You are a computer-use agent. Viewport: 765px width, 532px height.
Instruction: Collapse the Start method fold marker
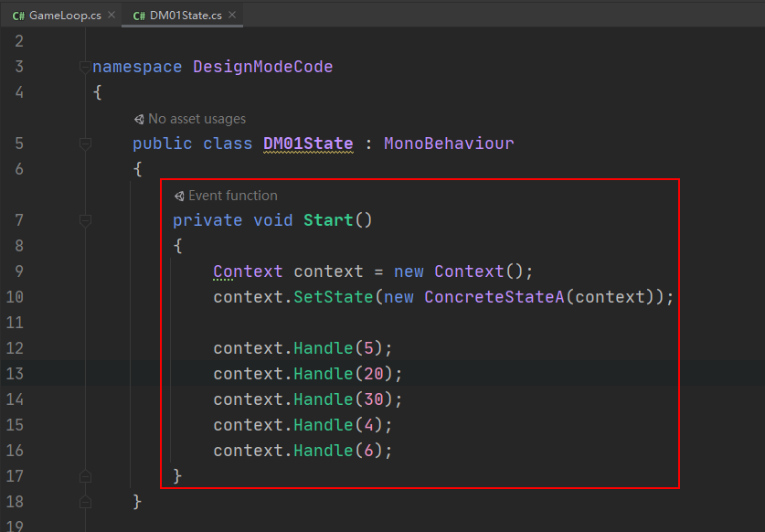coord(85,220)
